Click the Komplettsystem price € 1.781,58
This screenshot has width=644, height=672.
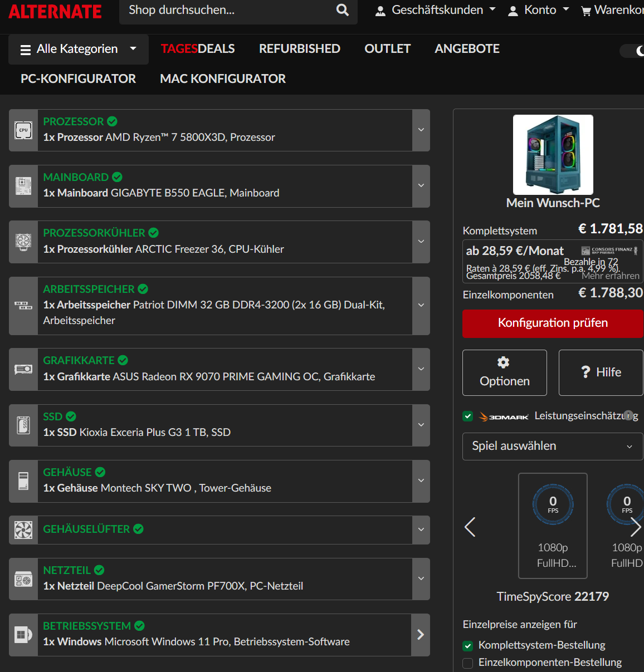[x=611, y=229]
